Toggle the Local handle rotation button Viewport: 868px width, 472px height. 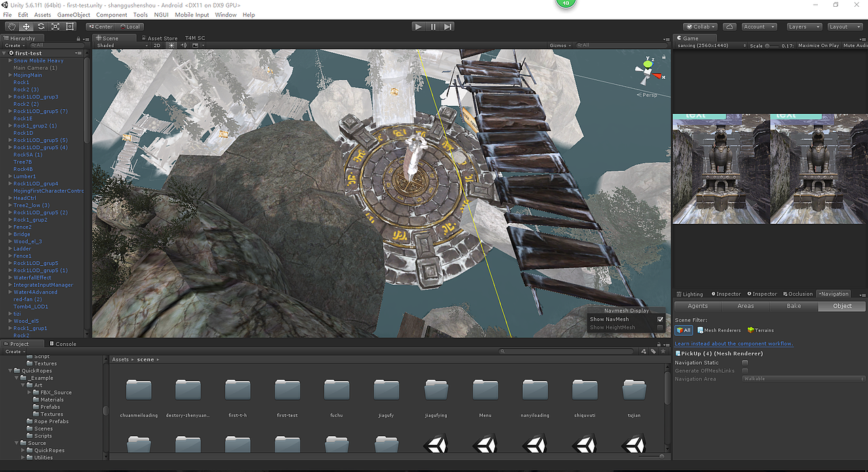click(x=129, y=26)
